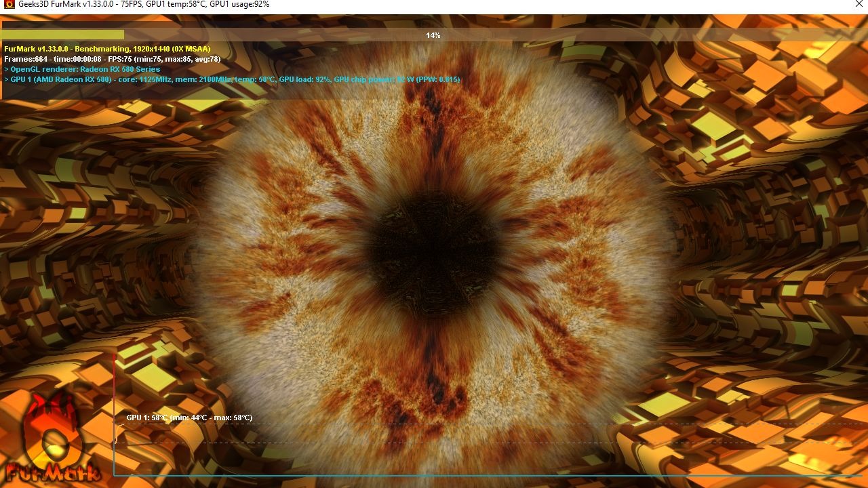Select the yellow FurMark Benchmarking 1920x1440 line
Image resolution: width=868 pixels, height=488 pixels.
107,49
